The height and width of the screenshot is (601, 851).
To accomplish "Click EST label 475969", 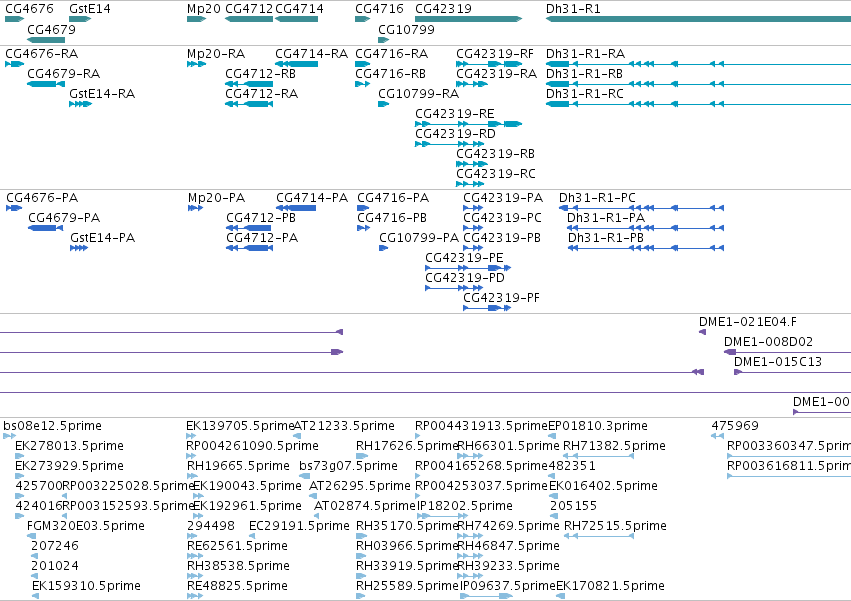I will click(x=735, y=426).
